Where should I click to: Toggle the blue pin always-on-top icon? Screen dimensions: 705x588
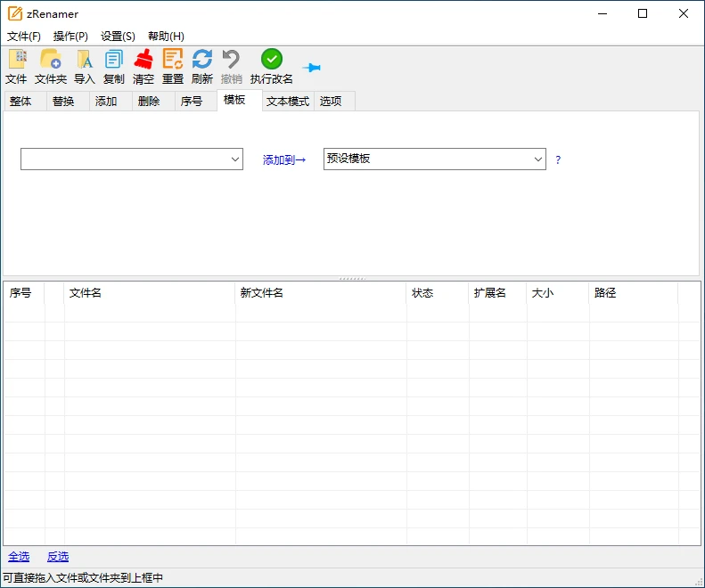pos(311,68)
